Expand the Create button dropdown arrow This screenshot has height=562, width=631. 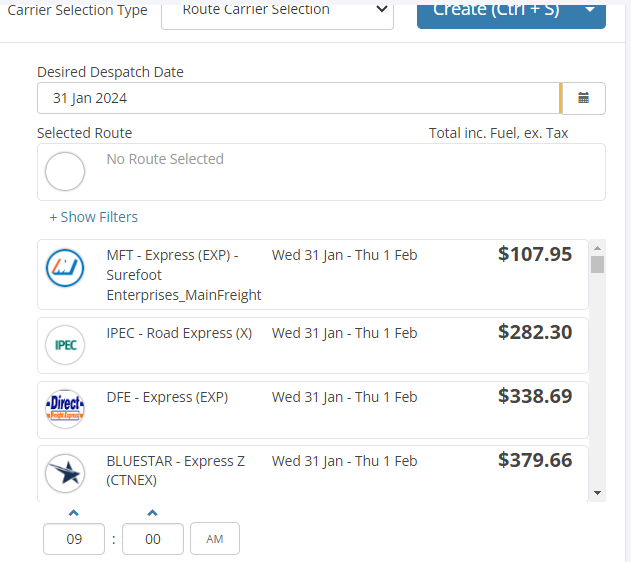(x=590, y=11)
